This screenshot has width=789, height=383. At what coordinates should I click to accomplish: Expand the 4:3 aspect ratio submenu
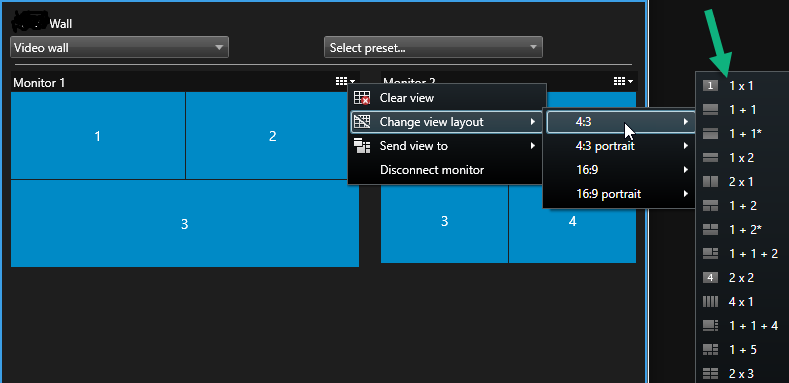pos(621,122)
